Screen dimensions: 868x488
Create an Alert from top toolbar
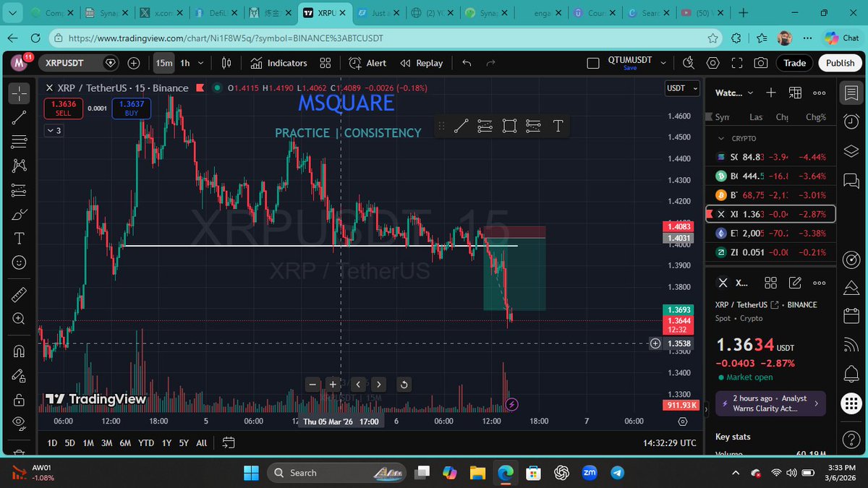click(x=367, y=63)
